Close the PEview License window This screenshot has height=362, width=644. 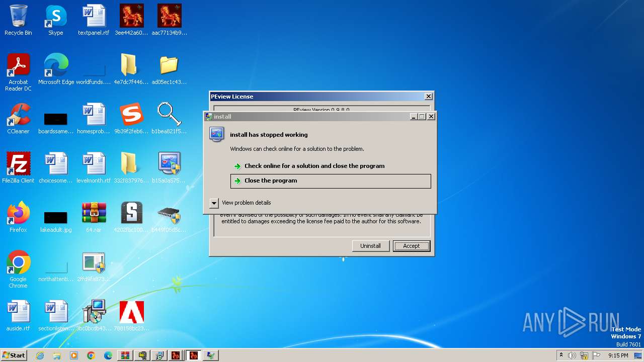pyautogui.click(x=428, y=97)
